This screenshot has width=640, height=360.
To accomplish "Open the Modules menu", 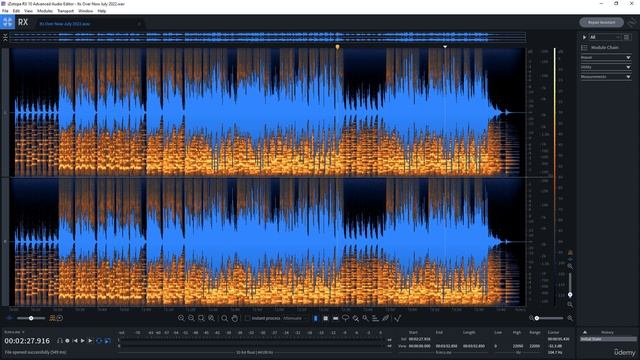I will 45,11.
